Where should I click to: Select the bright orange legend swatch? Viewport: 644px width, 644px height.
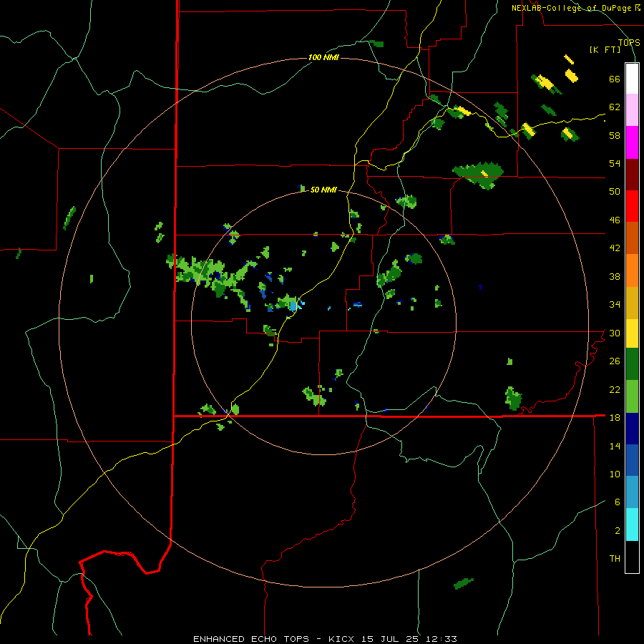(x=632, y=270)
